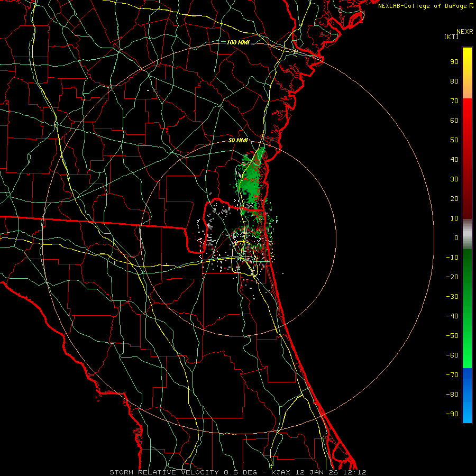Click the 100 NMI range ring label

[x=238, y=42]
